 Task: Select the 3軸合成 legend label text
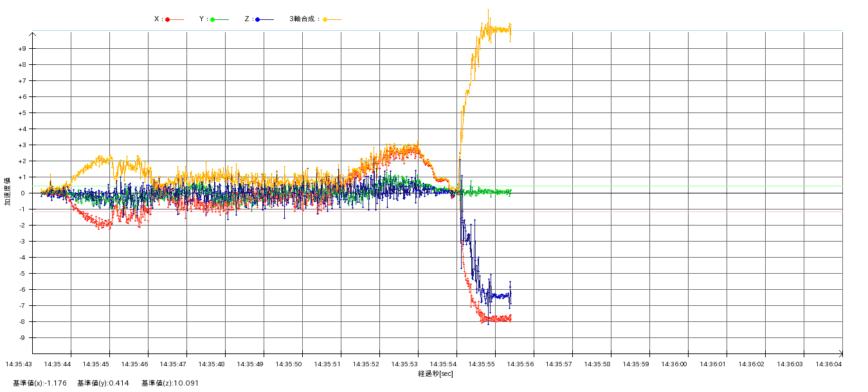pyautogui.click(x=303, y=19)
